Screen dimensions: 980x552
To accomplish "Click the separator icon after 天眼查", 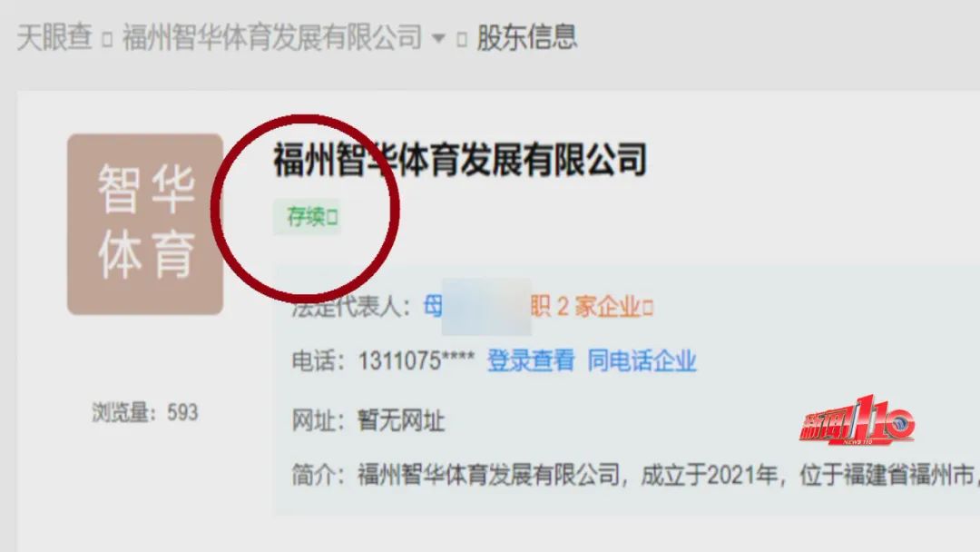I will (107, 40).
